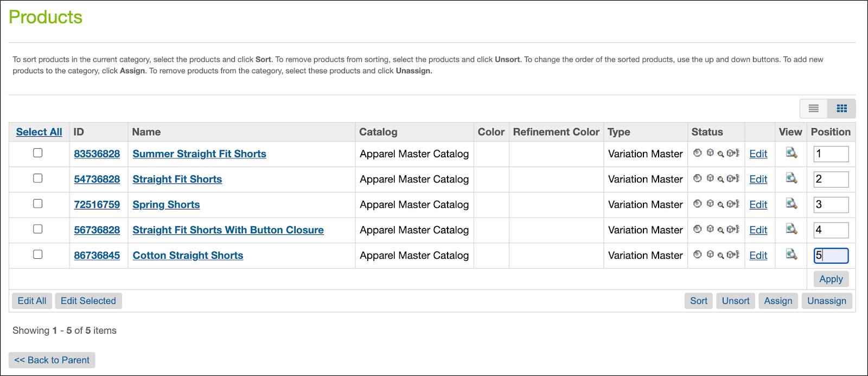
Task: Open product ID 72516759
Action: coord(97,205)
